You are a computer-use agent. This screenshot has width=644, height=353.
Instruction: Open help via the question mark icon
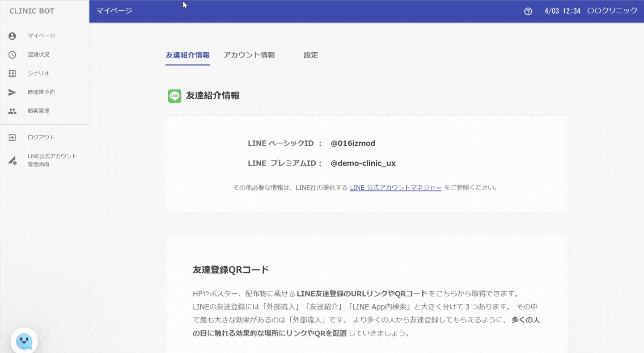(x=528, y=12)
